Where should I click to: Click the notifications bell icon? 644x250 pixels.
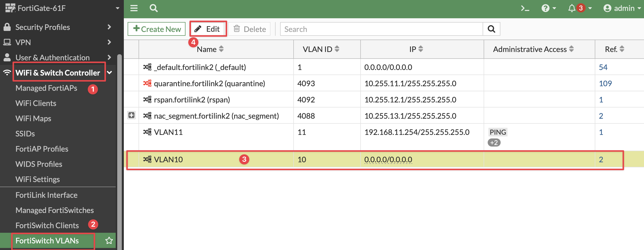(x=572, y=8)
